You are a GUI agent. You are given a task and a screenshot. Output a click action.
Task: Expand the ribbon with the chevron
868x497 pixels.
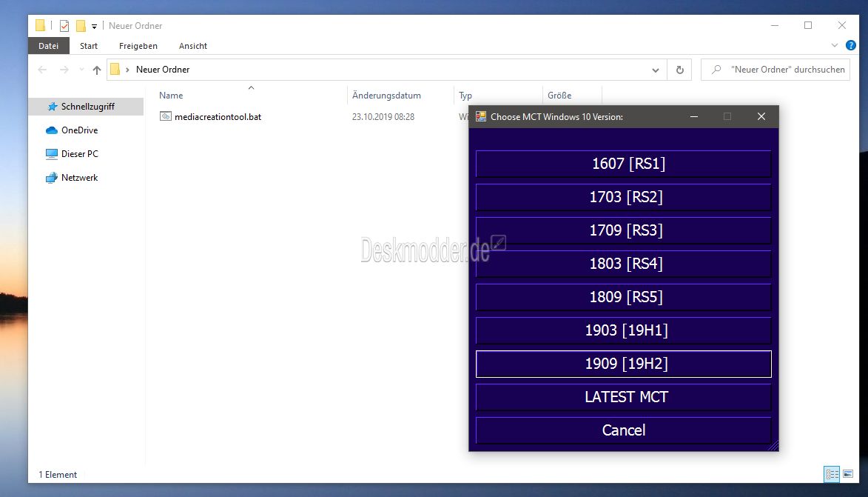pyautogui.click(x=835, y=45)
